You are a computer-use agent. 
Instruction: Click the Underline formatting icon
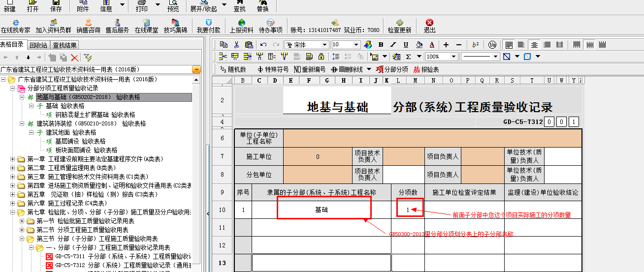pyautogui.click(x=406, y=45)
